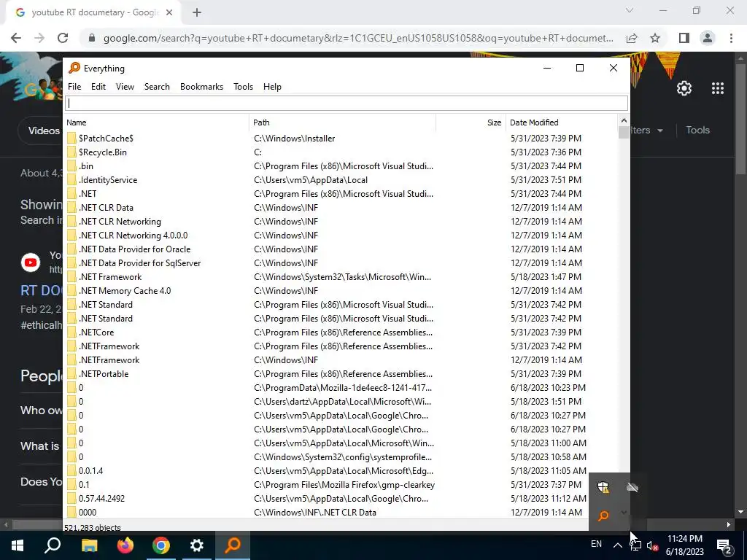Open the Search menu in Everything
The image size is (747, 560).
(157, 87)
